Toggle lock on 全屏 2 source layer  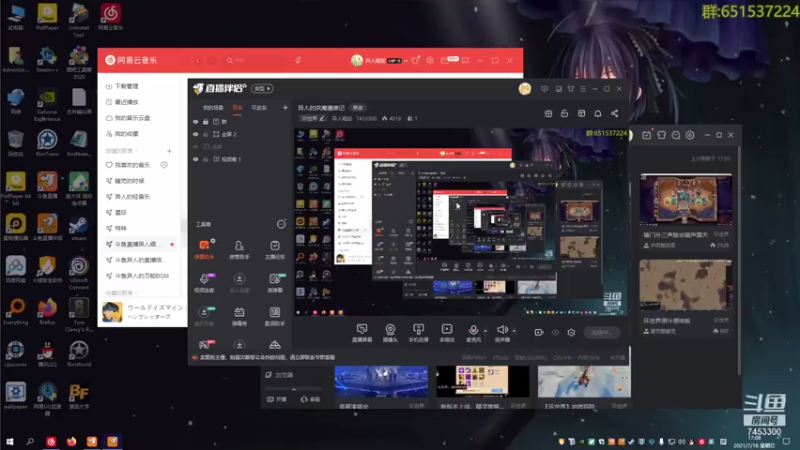206,134
